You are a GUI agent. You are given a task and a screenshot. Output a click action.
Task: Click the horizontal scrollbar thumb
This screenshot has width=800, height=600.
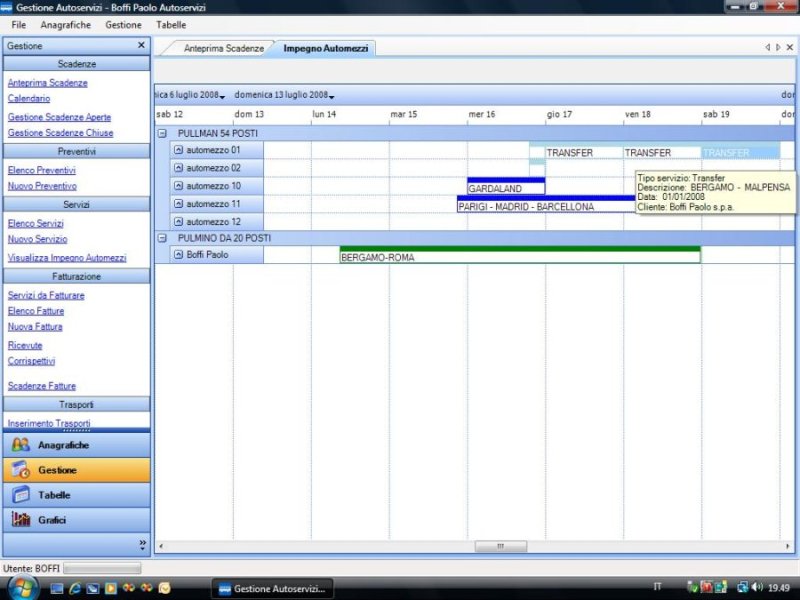pyautogui.click(x=500, y=547)
